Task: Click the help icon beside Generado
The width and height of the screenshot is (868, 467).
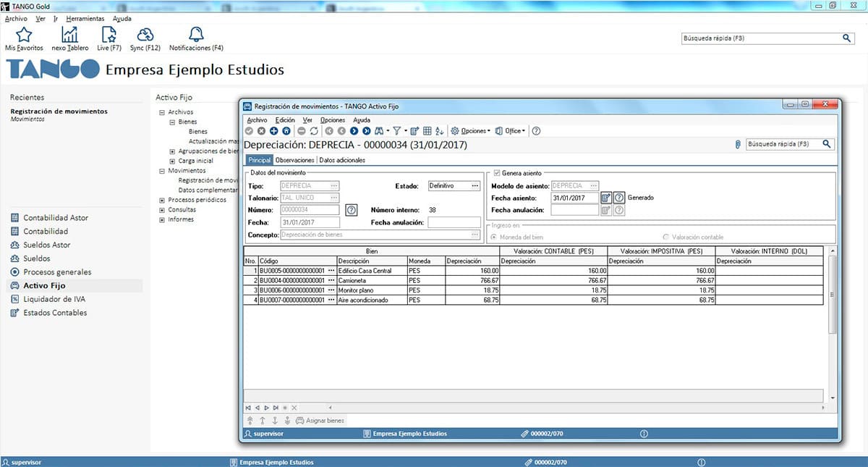Action: (619, 198)
